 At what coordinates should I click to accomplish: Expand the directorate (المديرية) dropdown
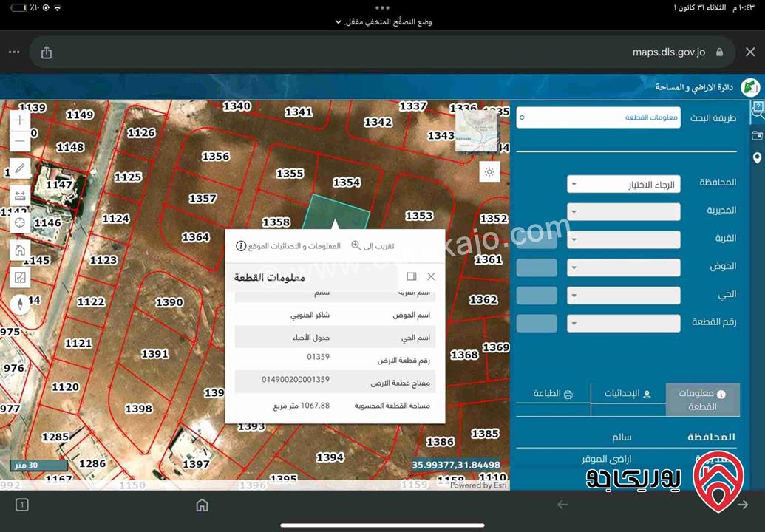click(x=624, y=211)
